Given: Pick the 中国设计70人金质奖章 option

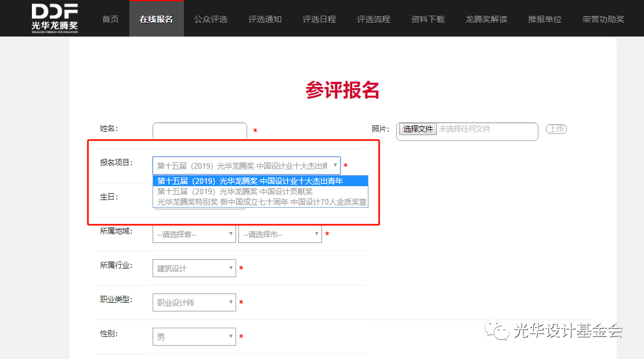Looking at the screenshot, I should pyautogui.click(x=261, y=202).
